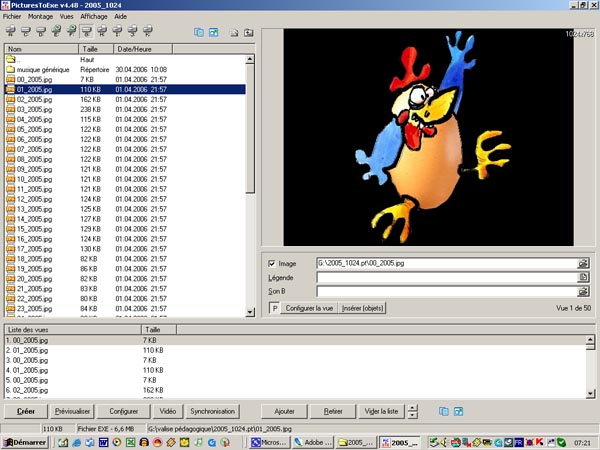Viewport: 600px width, 450px height.
Task: Click the P button beside Configurer la vue
Action: [275, 308]
